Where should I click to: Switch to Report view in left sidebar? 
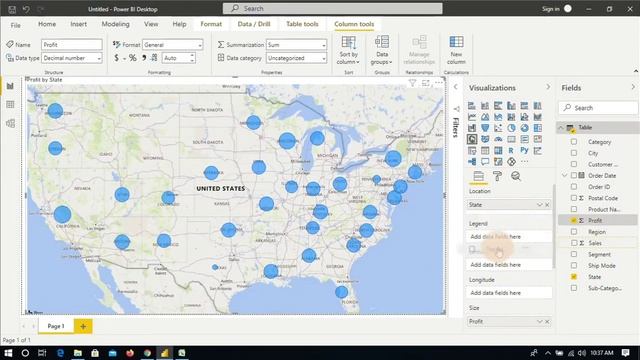10,86
